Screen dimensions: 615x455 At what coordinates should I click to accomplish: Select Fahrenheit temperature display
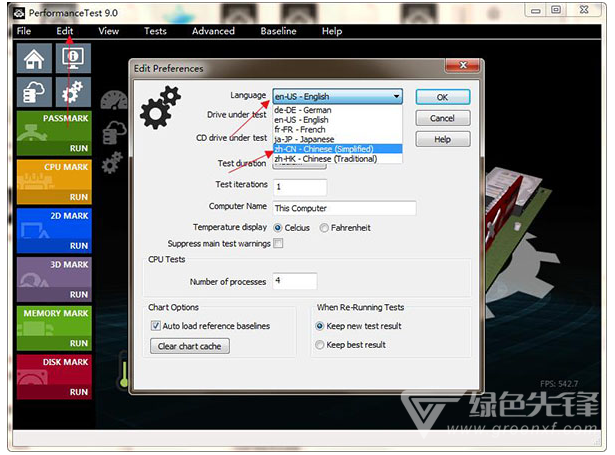tap(324, 228)
